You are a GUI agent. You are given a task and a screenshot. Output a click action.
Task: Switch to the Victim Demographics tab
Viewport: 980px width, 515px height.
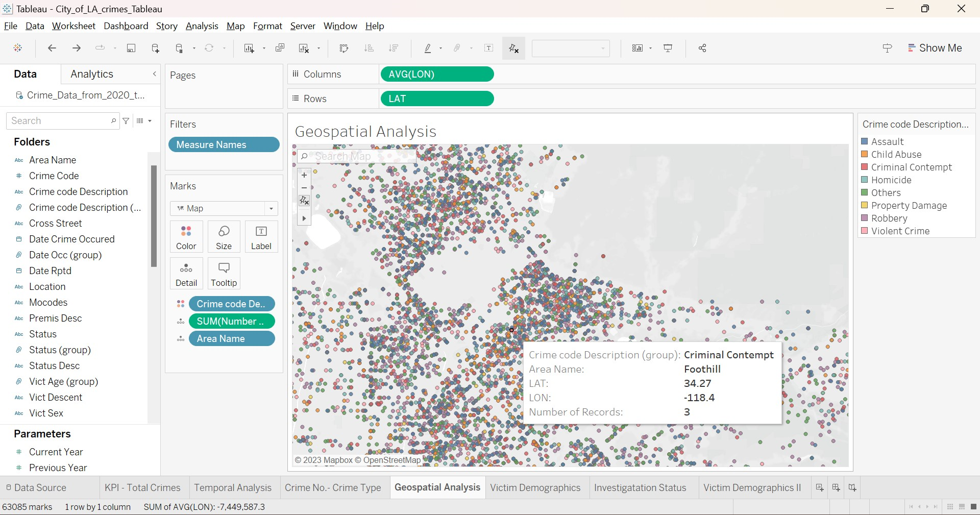535,487
